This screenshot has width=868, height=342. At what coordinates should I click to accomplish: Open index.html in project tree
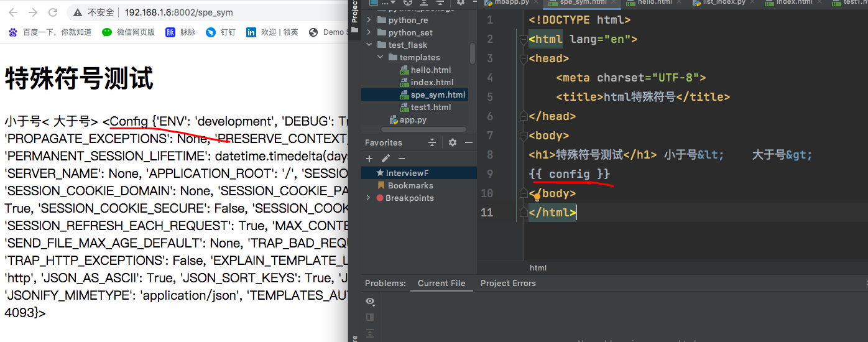pyautogui.click(x=427, y=82)
